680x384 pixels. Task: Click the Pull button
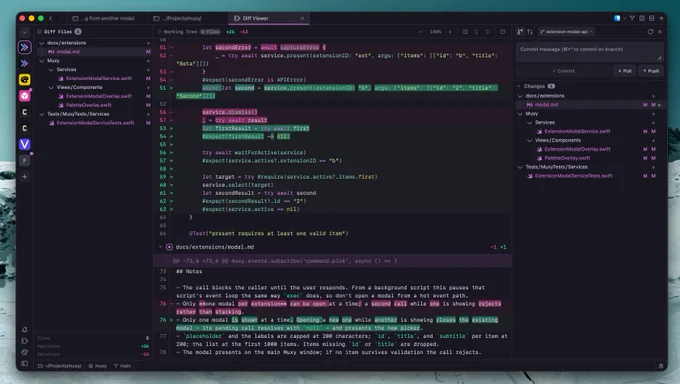625,71
